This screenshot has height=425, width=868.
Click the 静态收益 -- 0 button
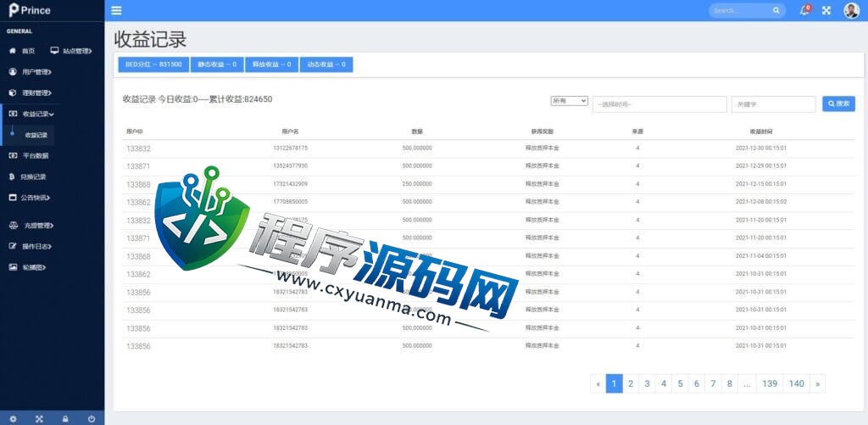pos(217,64)
